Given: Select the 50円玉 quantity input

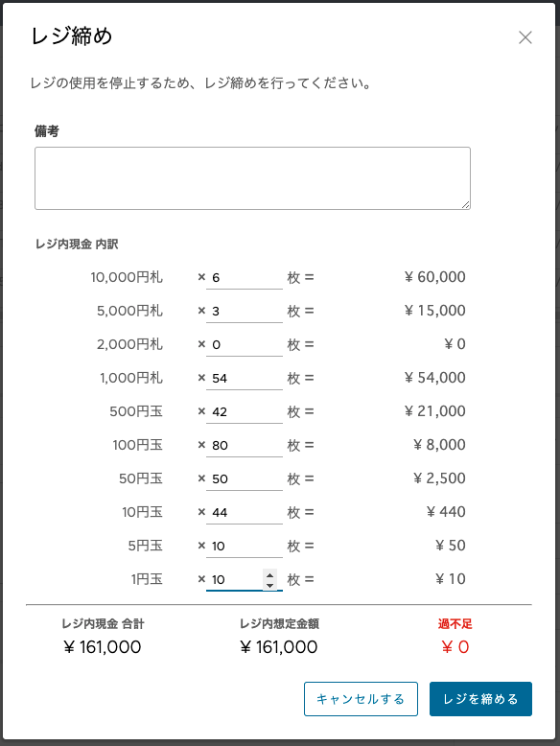Looking at the screenshot, I should point(245,479).
